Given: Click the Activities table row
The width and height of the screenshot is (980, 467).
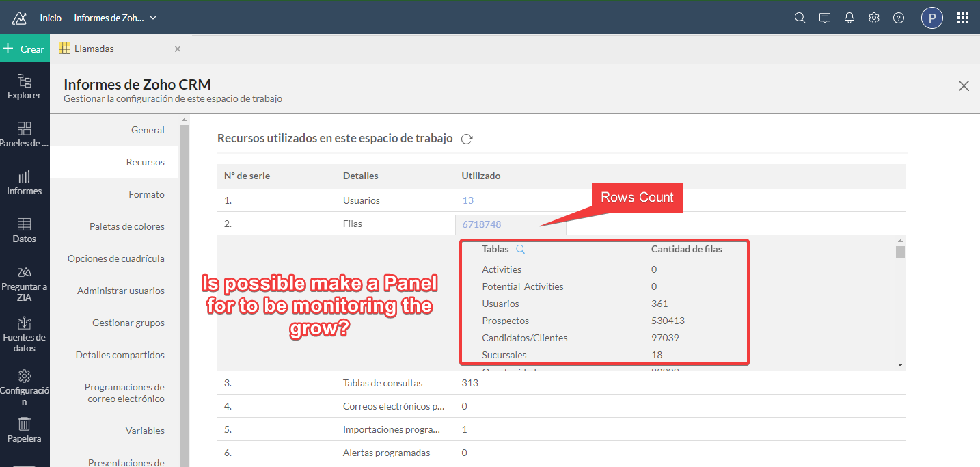Looking at the screenshot, I should point(605,269).
